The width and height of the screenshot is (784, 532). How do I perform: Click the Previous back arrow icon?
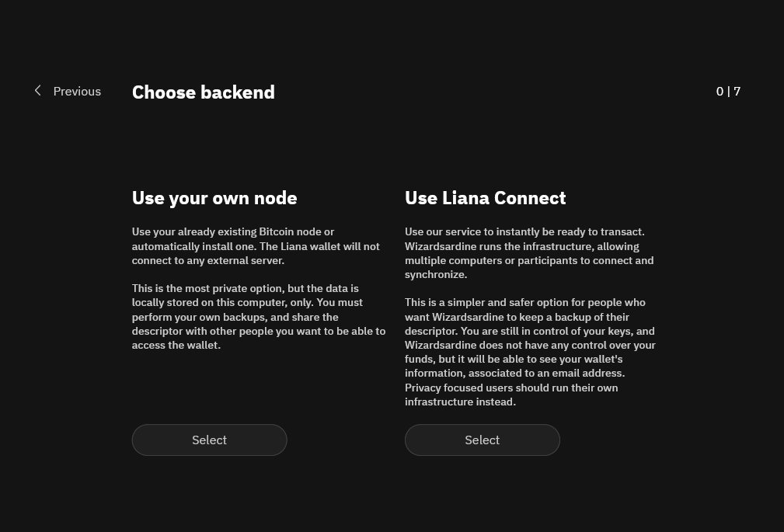[37, 91]
